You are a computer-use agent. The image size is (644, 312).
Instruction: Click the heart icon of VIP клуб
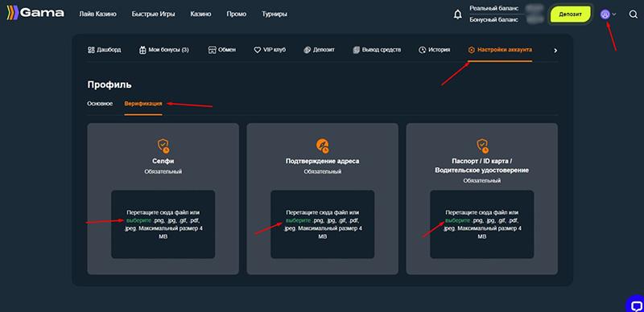[x=258, y=50]
